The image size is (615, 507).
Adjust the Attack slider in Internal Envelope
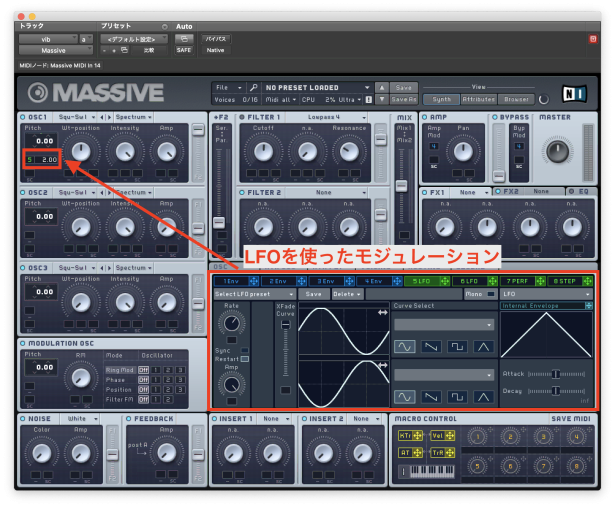(554, 374)
